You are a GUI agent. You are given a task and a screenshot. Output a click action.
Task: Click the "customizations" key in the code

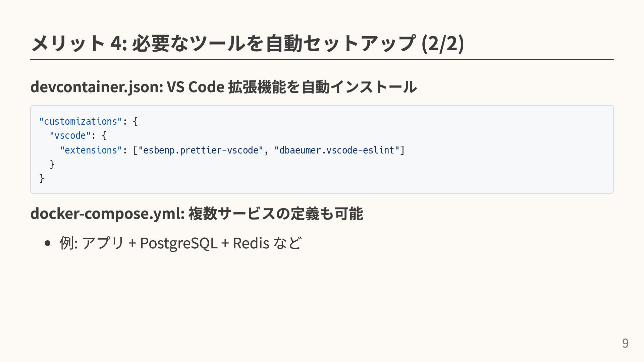coord(80,121)
